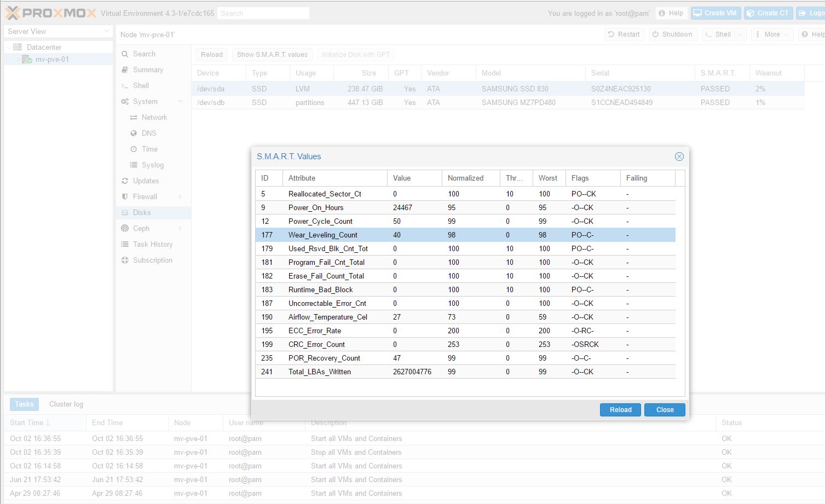
Task: Close the S.M.A.R.T. Values dialog with X
Action: pos(679,157)
